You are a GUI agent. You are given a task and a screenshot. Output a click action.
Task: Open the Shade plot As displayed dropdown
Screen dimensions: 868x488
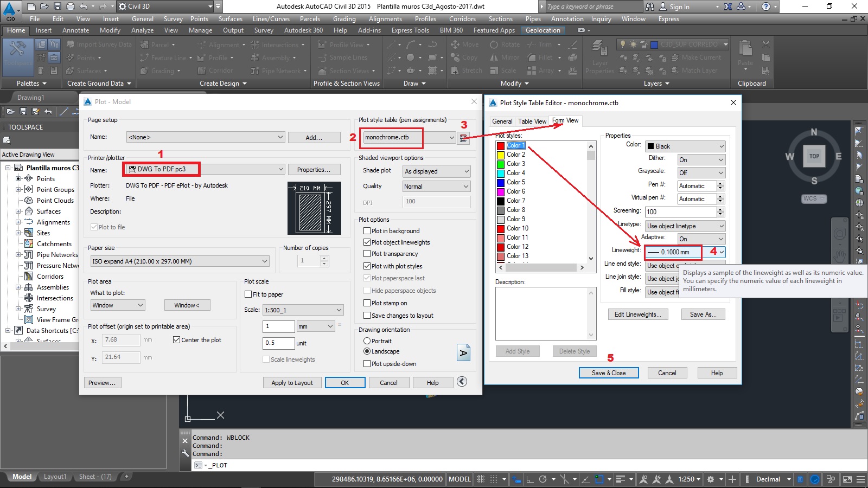[437, 171]
